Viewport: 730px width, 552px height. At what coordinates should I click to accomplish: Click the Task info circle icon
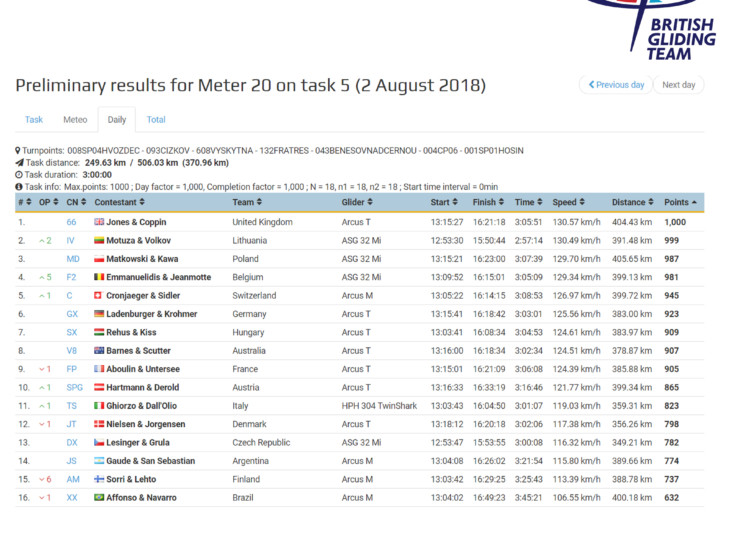point(19,187)
